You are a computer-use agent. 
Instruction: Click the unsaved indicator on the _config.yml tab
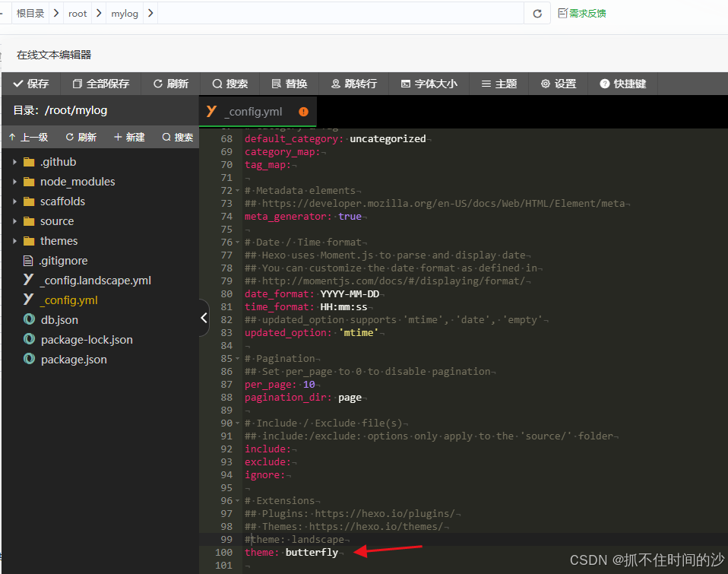coord(304,112)
